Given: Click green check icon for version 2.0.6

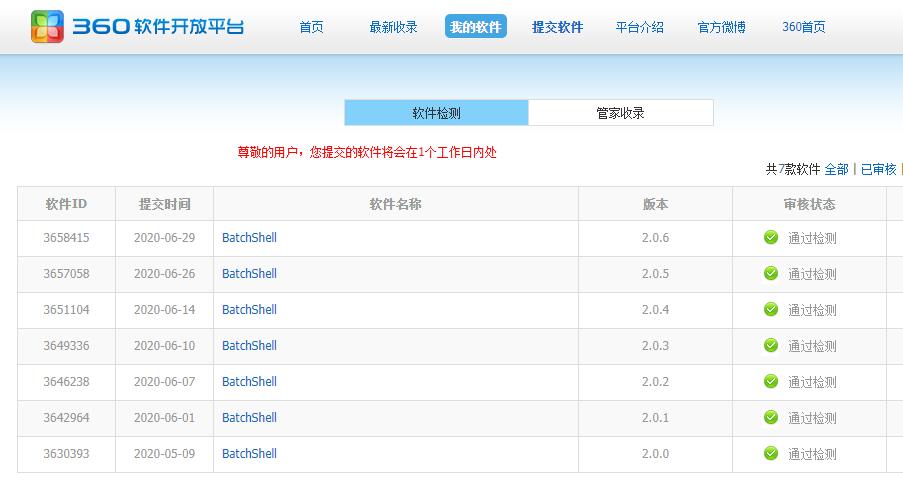Looking at the screenshot, I should point(771,237).
